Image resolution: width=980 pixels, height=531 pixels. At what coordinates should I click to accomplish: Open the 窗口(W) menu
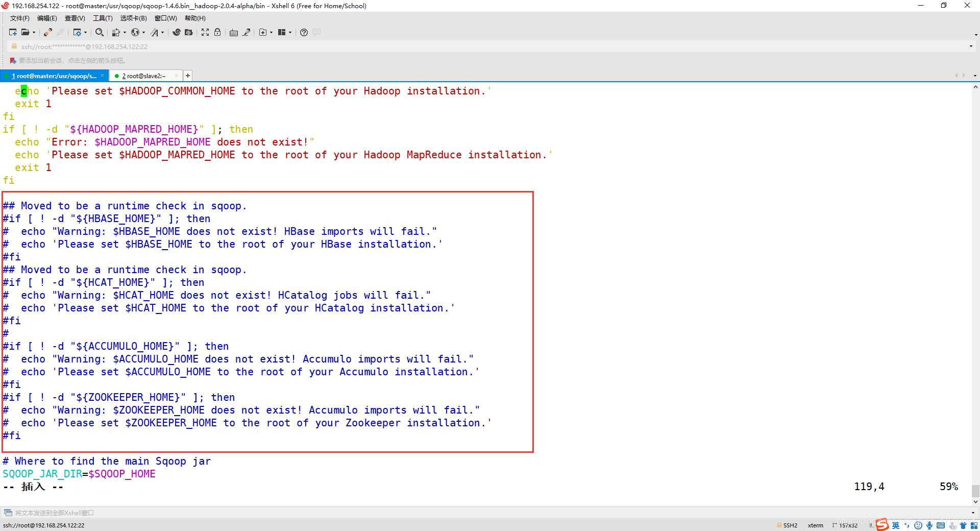pyautogui.click(x=166, y=18)
